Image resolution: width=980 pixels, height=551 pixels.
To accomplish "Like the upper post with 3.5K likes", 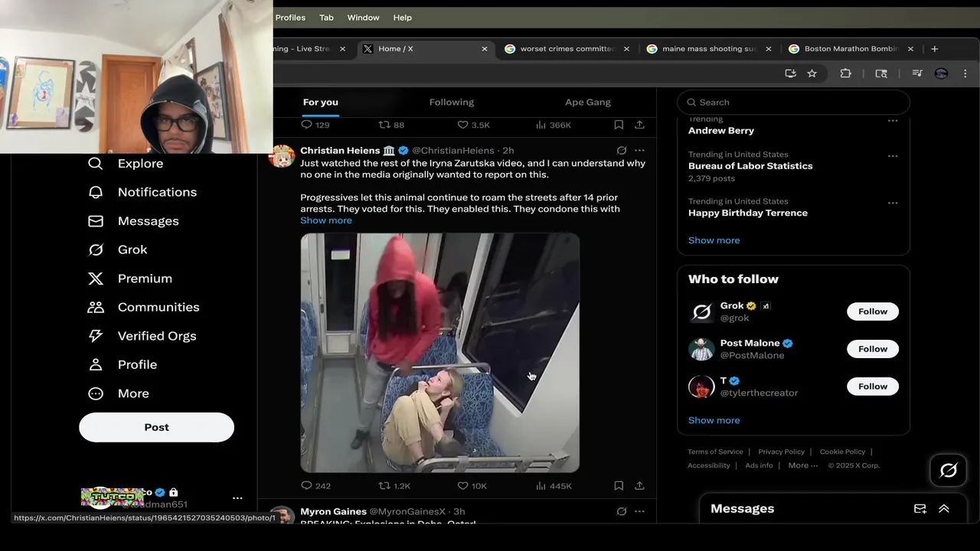I will click(473, 125).
